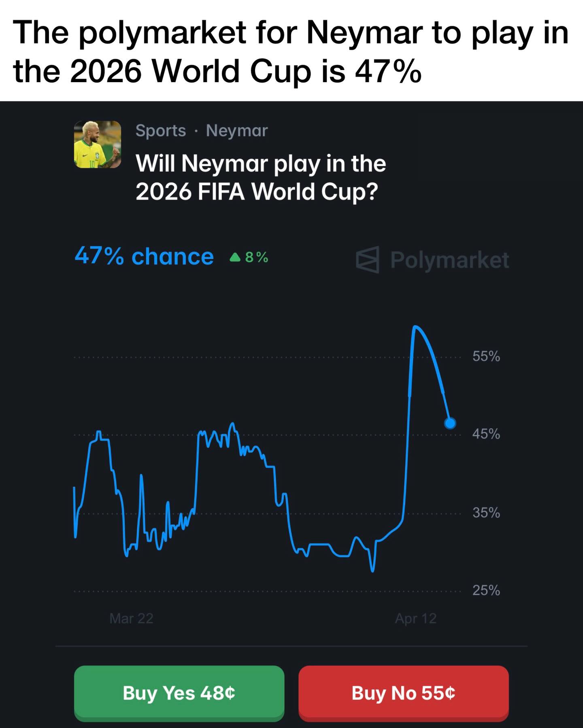This screenshot has height=728, width=583.
Task: Click the market title about Neymar
Action: tap(260, 177)
